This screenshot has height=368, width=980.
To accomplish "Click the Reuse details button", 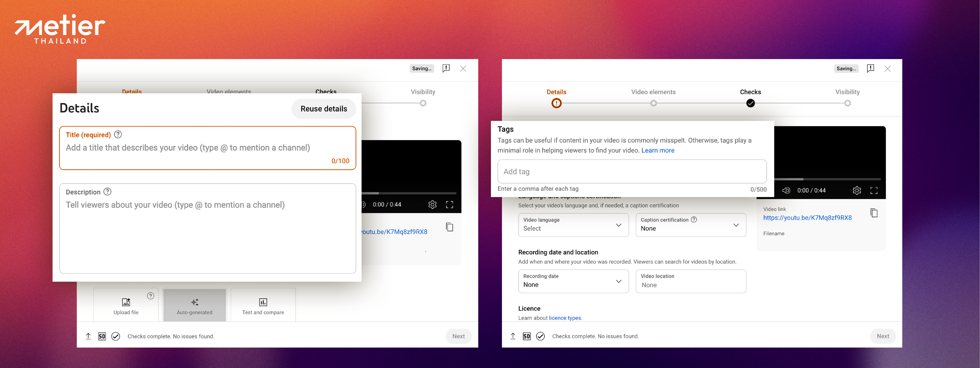I will point(323,109).
